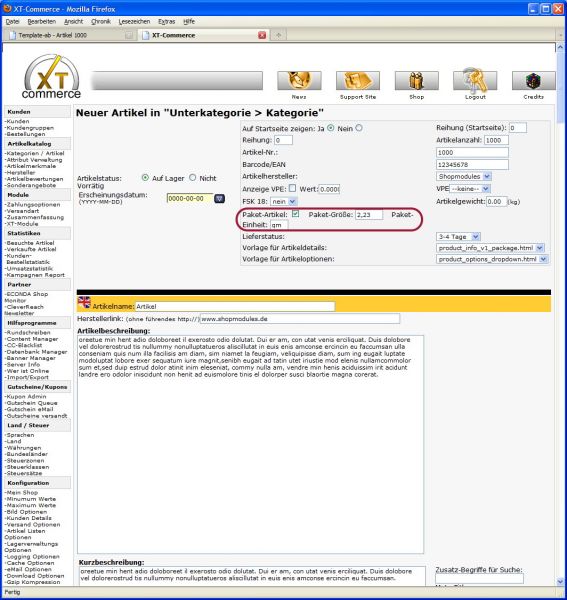Toggle the Anzeige VPE checkbox

tap(292, 188)
